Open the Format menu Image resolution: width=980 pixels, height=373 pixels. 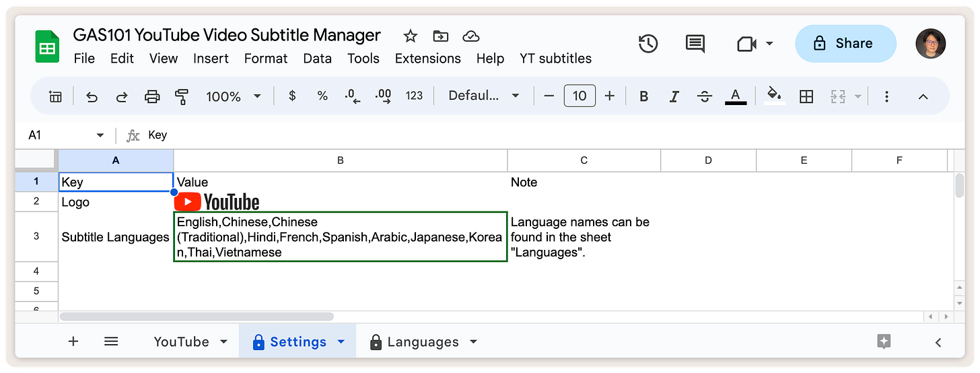[x=266, y=59]
